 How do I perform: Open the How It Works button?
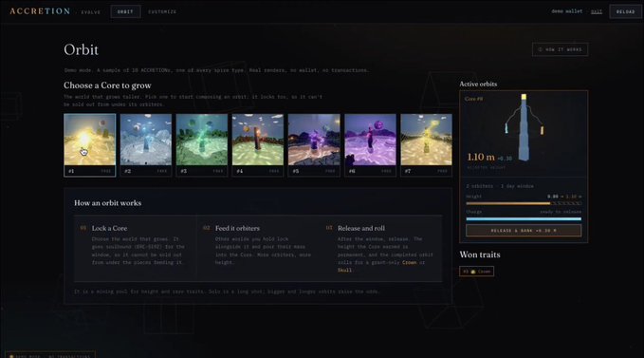[x=560, y=49]
